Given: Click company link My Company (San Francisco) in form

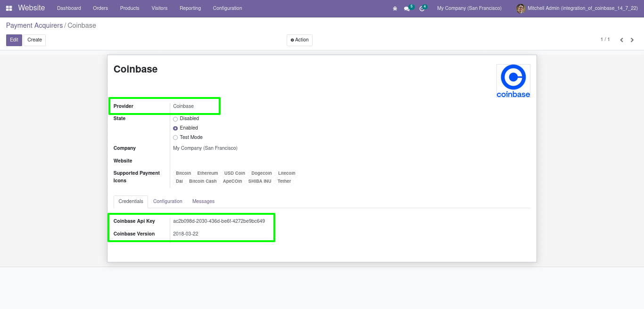Looking at the screenshot, I should (x=205, y=148).
